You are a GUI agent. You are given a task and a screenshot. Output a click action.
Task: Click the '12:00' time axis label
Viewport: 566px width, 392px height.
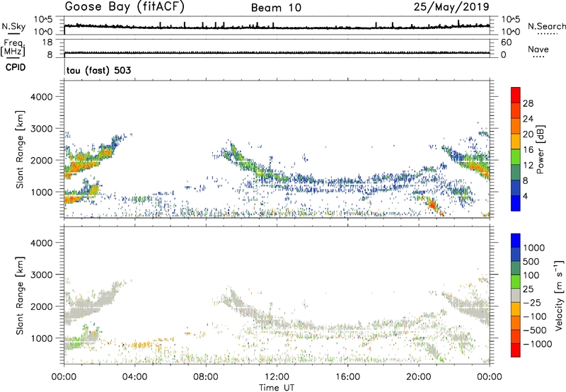pyautogui.click(x=277, y=377)
